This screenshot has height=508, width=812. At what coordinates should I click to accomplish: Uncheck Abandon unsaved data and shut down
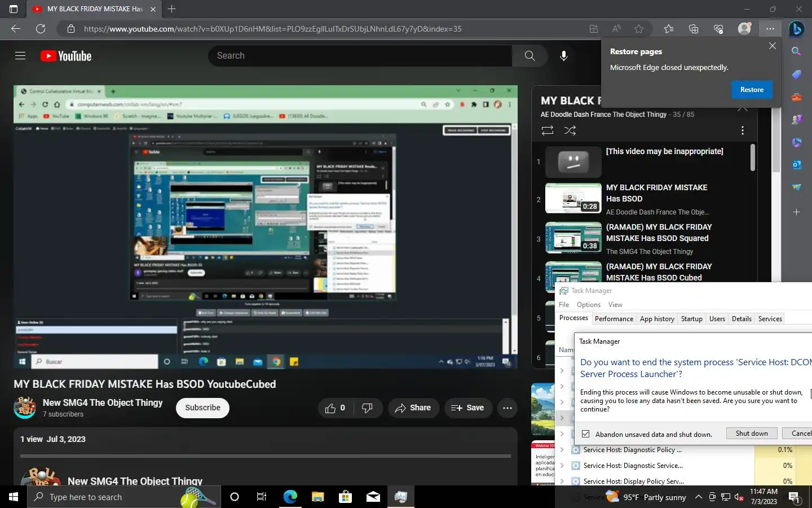tap(586, 434)
